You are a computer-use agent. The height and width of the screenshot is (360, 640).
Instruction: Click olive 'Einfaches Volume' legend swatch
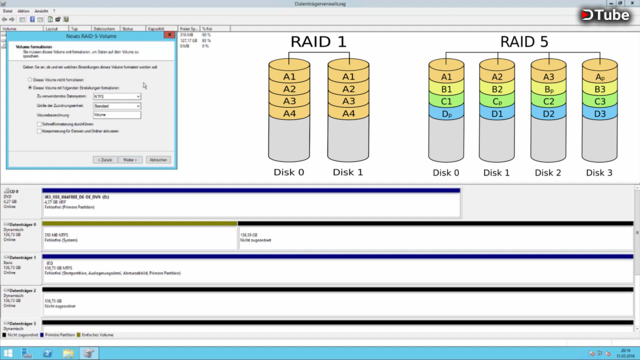coord(78,335)
